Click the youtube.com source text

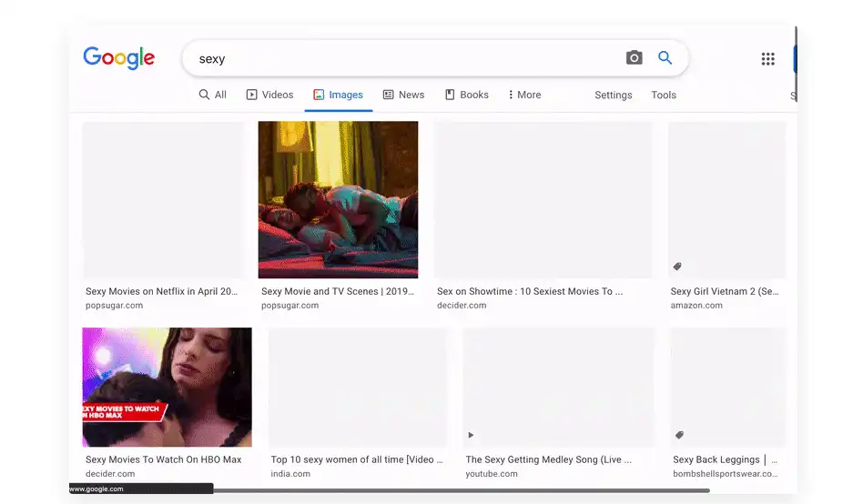point(492,474)
